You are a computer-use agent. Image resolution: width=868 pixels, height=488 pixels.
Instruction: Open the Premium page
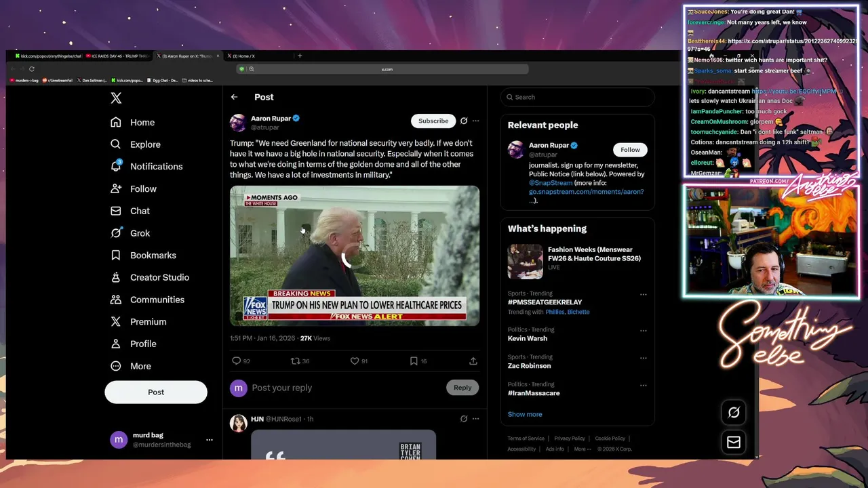pos(138,321)
